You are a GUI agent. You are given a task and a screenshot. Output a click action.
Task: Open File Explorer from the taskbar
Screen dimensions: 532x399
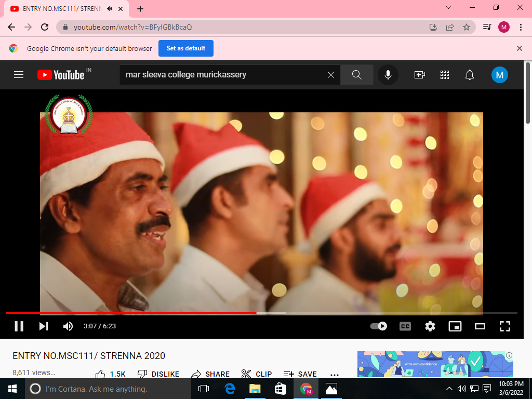[255, 389]
